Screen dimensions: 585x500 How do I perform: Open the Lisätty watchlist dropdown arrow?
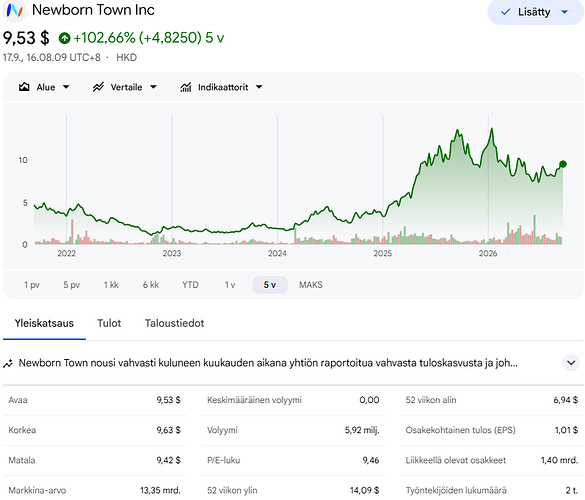click(x=564, y=12)
